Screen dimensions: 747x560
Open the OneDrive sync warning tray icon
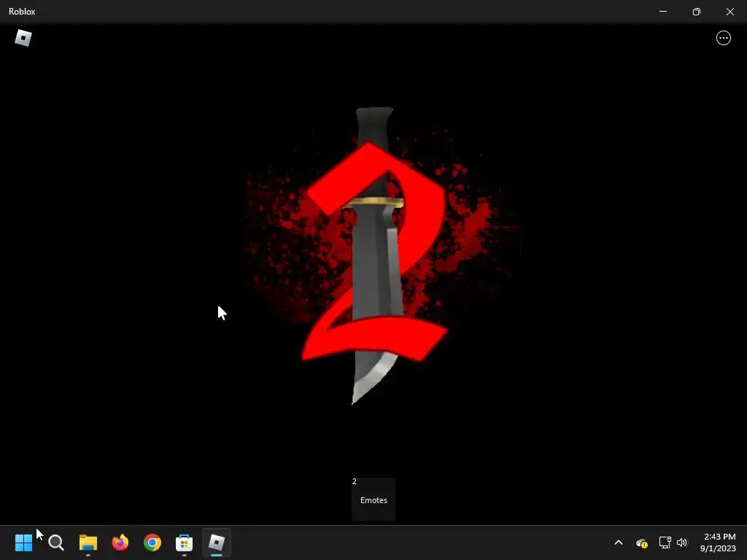pyautogui.click(x=642, y=542)
